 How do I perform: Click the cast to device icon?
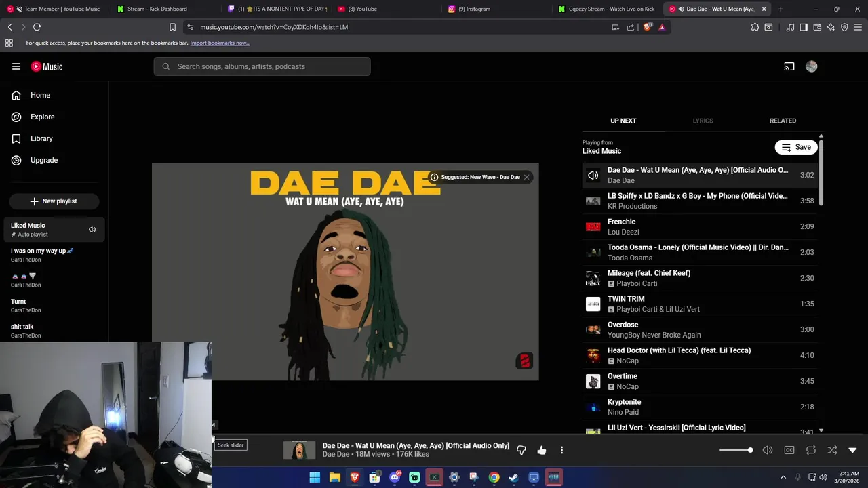[789, 66]
